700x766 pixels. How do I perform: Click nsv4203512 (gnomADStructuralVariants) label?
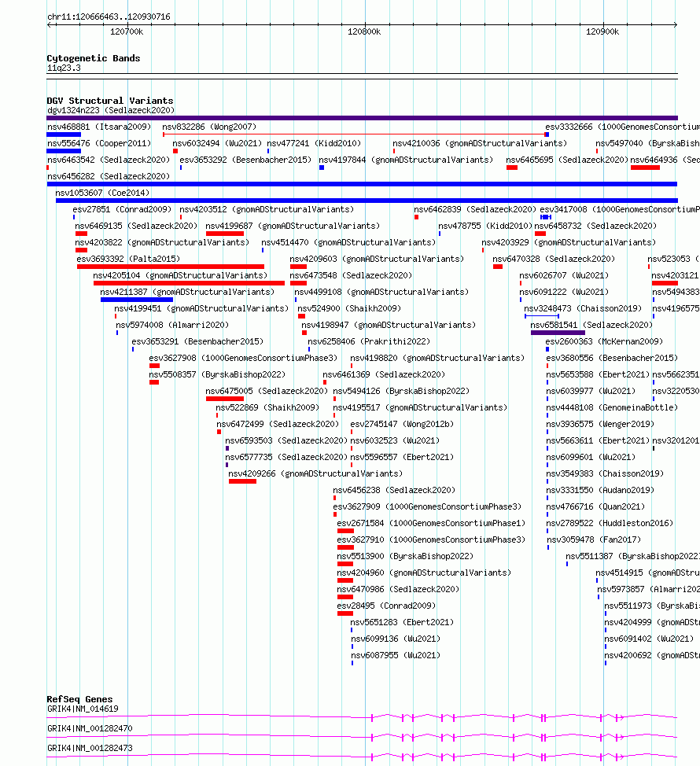tap(267, 209)
